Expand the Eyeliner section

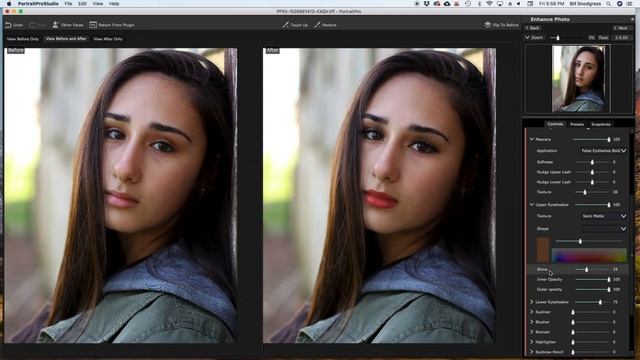coord(532,312)
